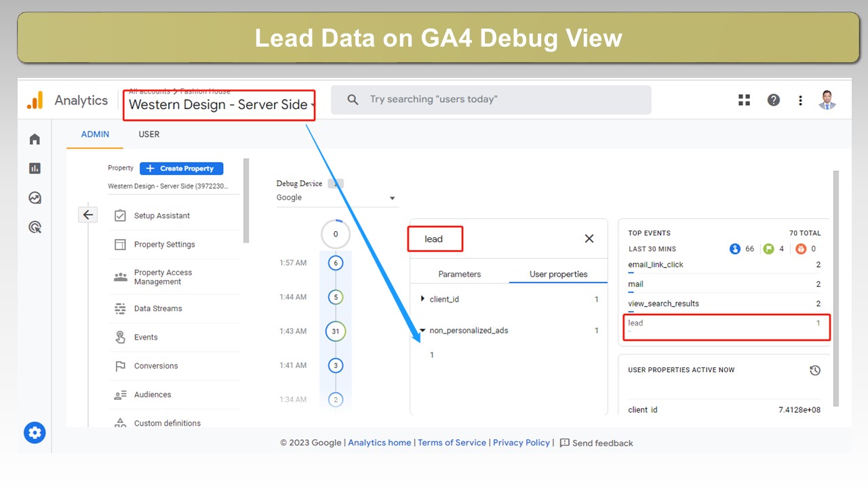Click the top timeline circle showing 0
Image resolution: width=868 pixels, height=488 pixels.
pos(336,235)
